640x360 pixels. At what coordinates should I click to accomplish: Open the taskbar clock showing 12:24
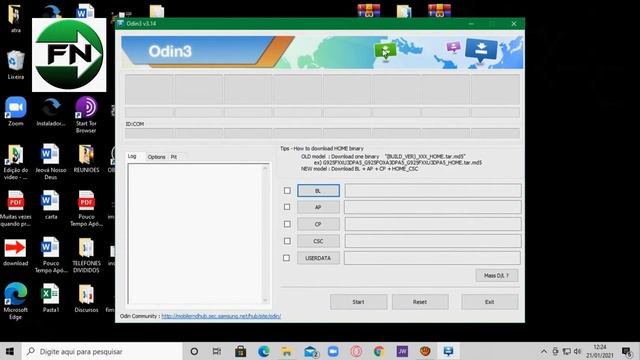(x=600, y=351)
